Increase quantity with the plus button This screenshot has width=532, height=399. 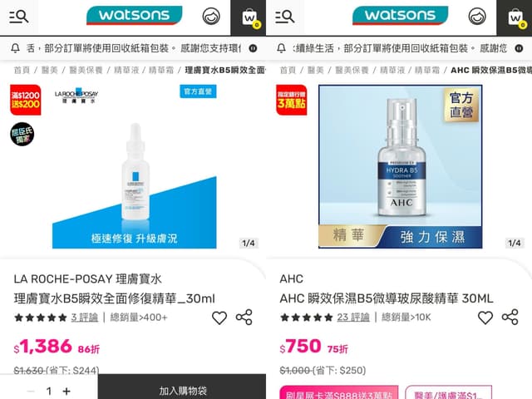click(x=66, y=392)
